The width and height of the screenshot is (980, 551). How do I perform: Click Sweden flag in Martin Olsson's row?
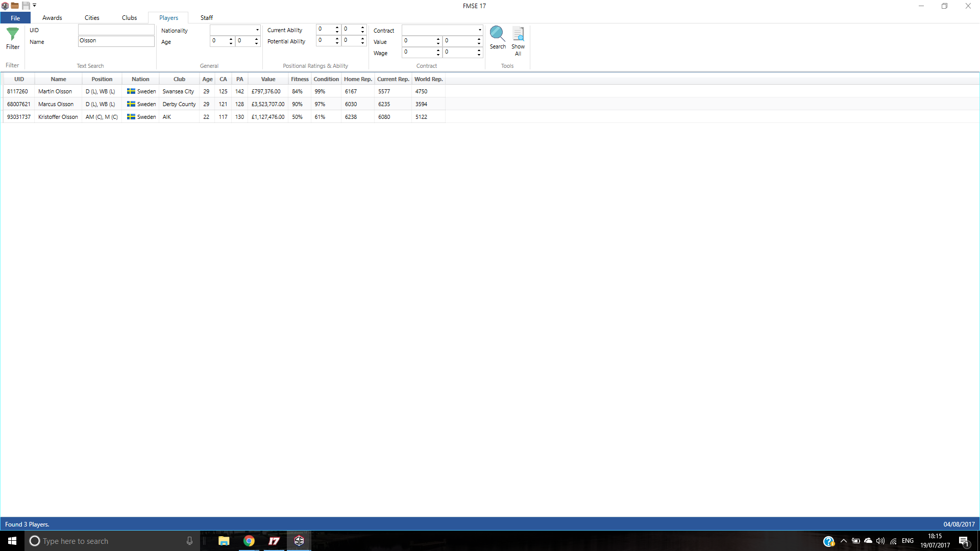point(131,91)
